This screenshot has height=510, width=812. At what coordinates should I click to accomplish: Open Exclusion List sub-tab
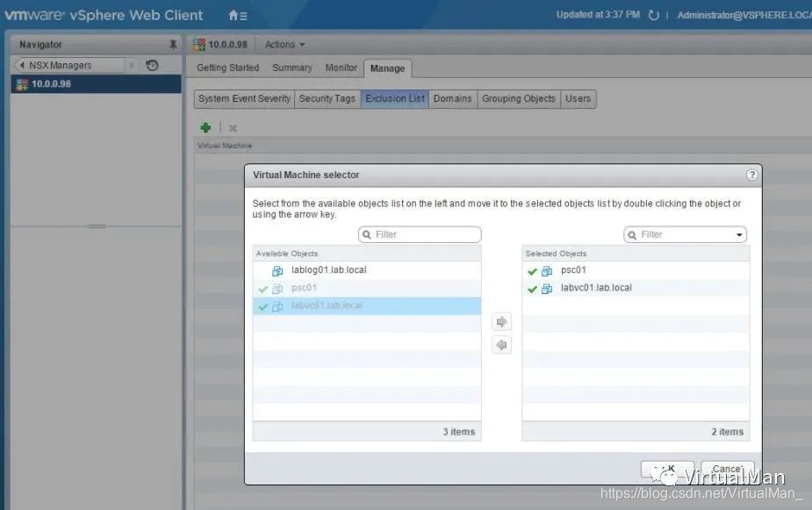tap(395, 99)
